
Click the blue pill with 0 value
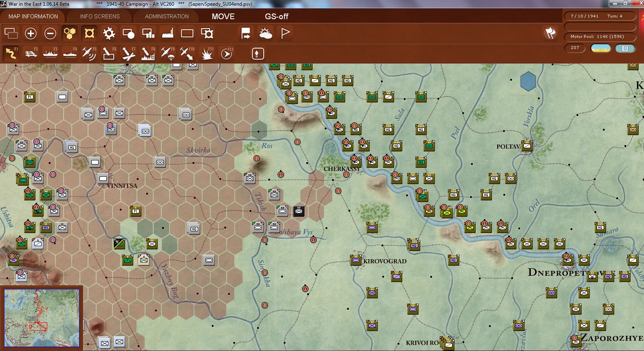pos(625,48)
